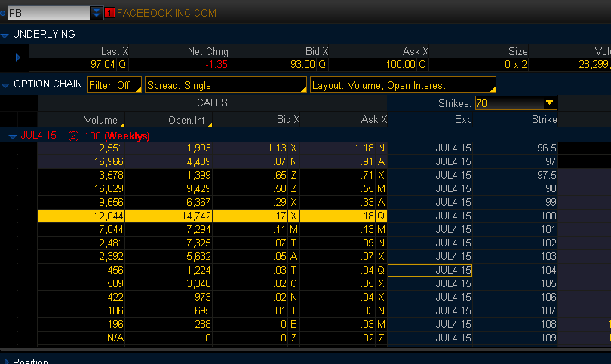Select the outlined JUL4 15 cell for strike 104
The height and width of the screenshot is (364, 611).
click(430, 270)
